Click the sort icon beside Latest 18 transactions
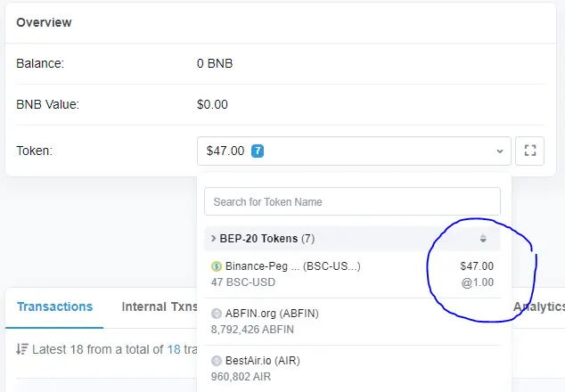565x392 pixels. click(22, 349)
